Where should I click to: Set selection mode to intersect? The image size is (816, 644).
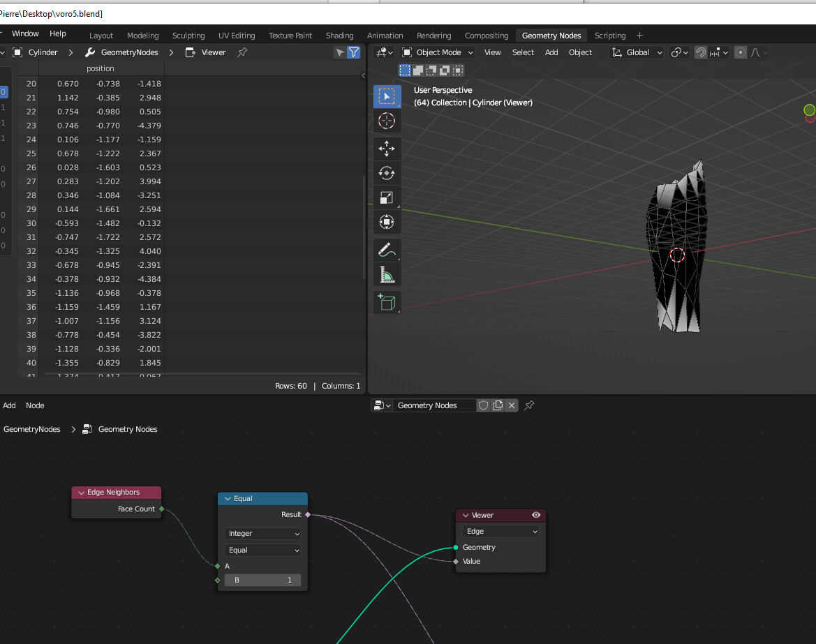click(458, 70)
